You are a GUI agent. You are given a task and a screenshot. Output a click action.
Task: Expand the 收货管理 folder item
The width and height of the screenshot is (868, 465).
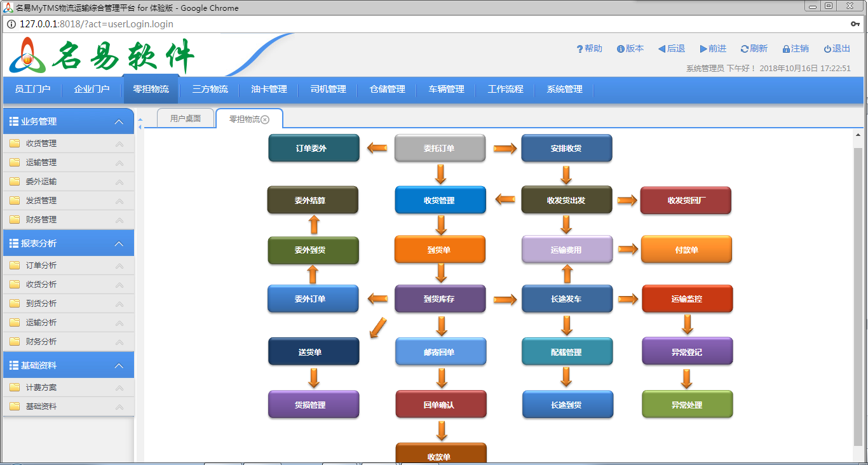click(41, 144)
